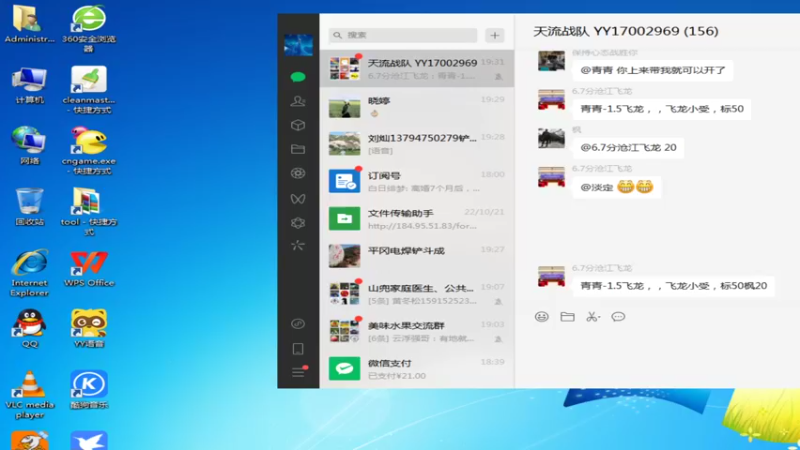Open the emoji picker in chat toolbar
This screenshot has width=800, height=450.
pos(541,317)
